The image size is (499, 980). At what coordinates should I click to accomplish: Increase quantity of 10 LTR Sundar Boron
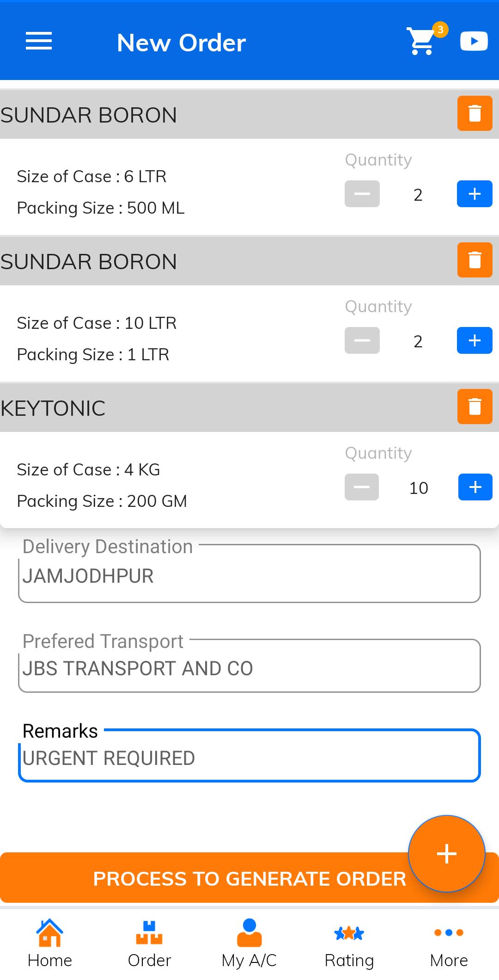(x=475, y=340)
